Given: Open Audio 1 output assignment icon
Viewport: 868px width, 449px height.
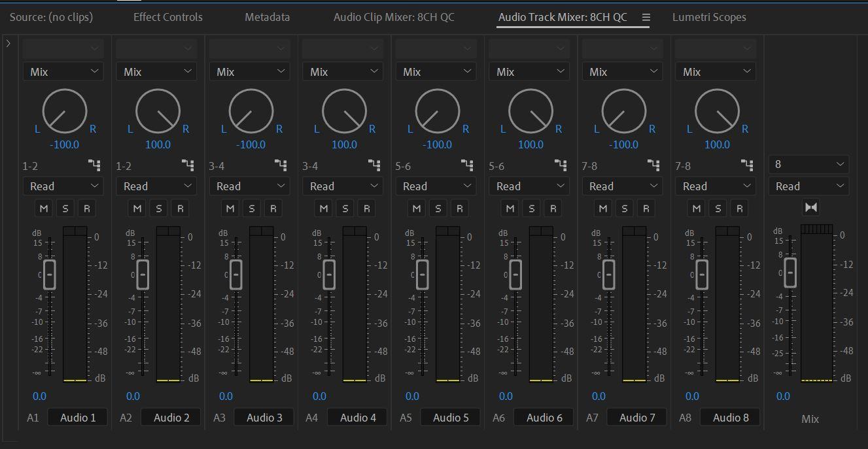Looking at the screenshot, I should point(95,165).
